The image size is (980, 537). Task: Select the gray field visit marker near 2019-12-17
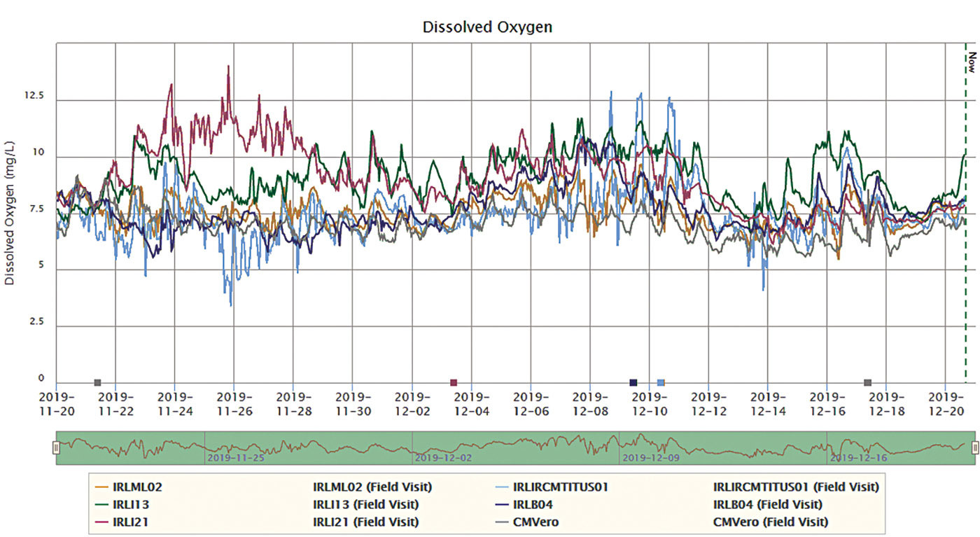(x=868, y=383)
